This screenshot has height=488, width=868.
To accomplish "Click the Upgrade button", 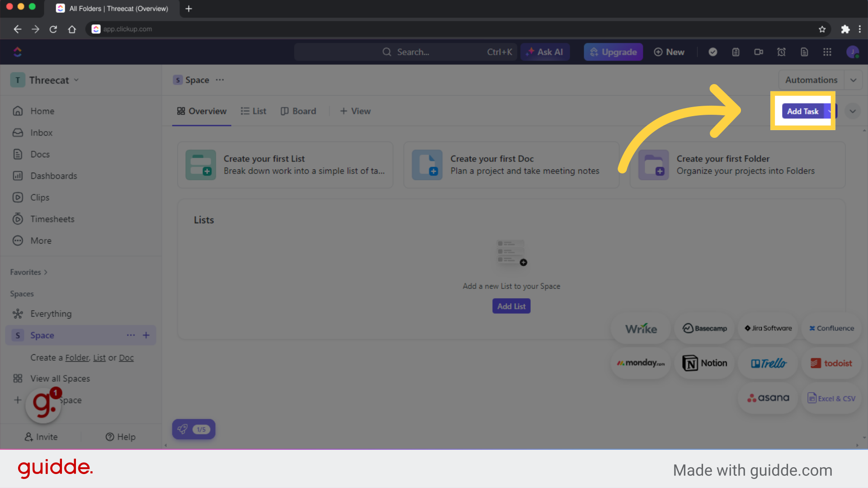I will [x=613, y=52].
